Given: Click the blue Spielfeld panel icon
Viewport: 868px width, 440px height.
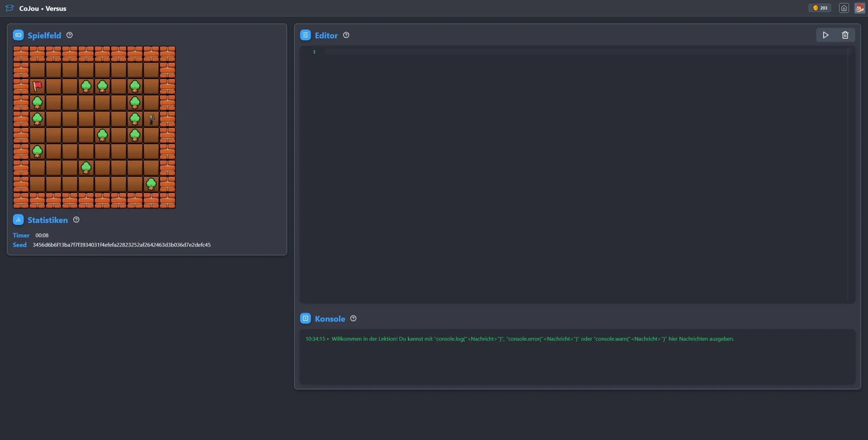Looking at the screenshot, I should pyautogui.click(x=18, y=35).
